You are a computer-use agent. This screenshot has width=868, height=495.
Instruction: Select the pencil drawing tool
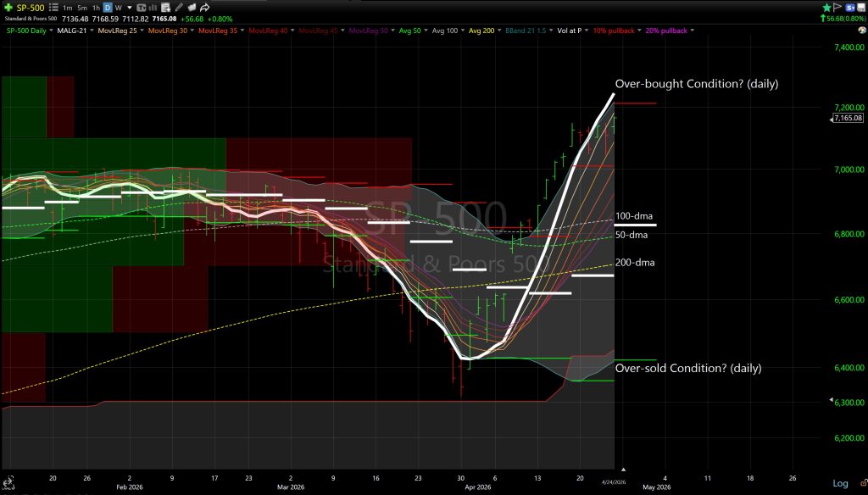pyautogui.click(x=179, y=7)
